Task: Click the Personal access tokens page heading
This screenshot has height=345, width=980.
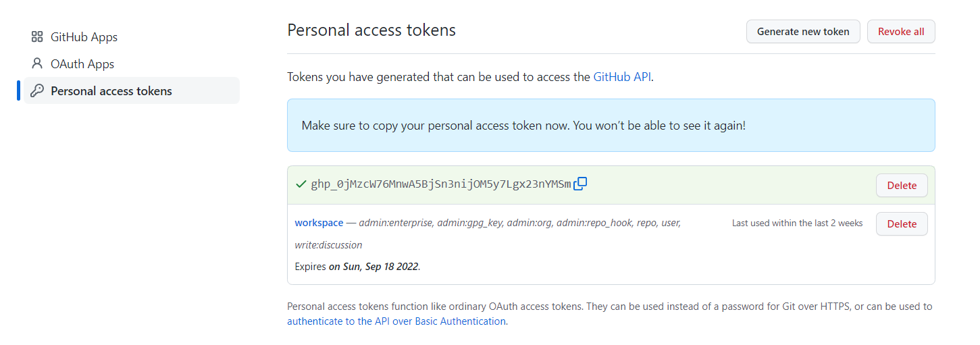Action: pos(371,30)
